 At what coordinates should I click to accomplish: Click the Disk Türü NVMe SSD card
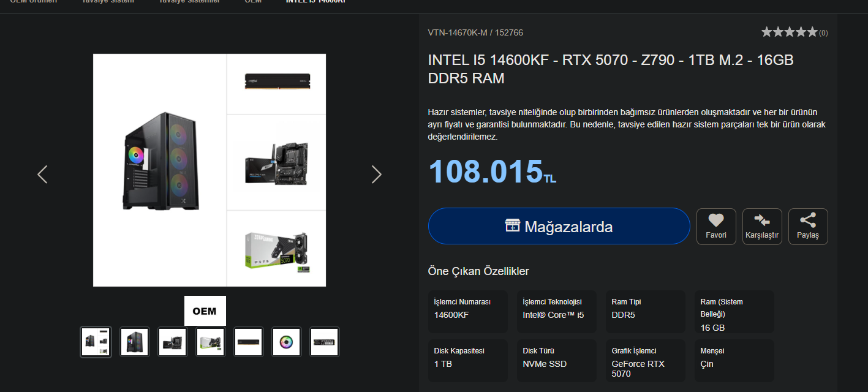(557, 361)
